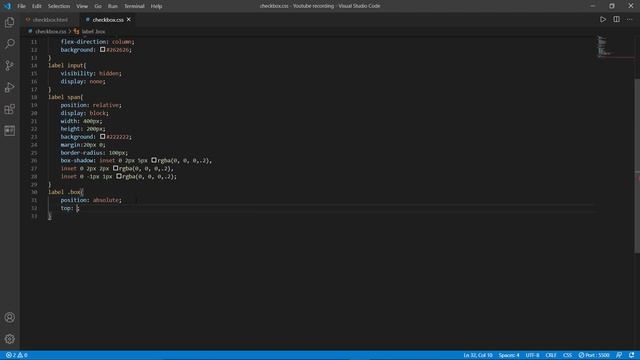
Task: Change language mode via CSS status item
Action: 567,355
